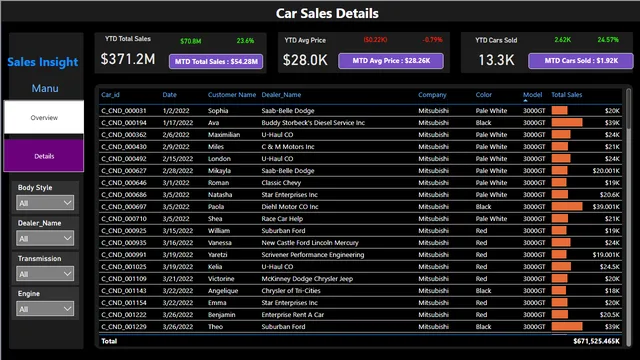Image resolution: width=640 pixels, height=360 pixels.
Task: Sort by Color column header
Action: coord(484,95)
